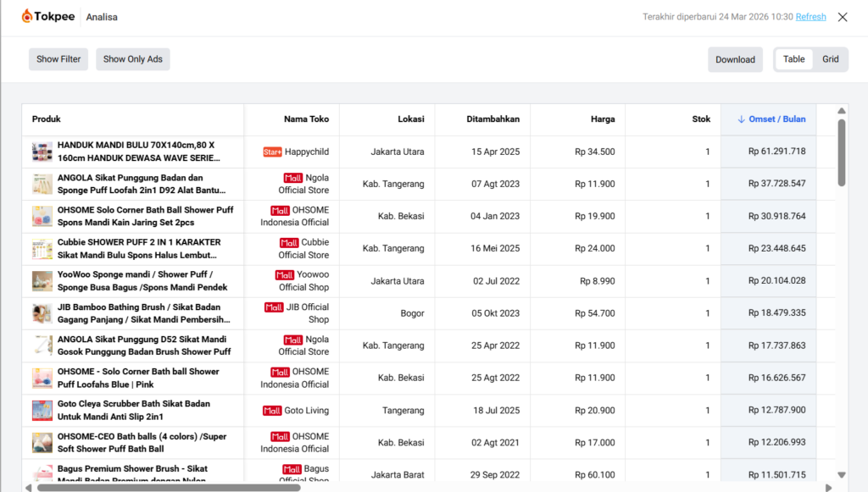Click the Stok column header
Viewport: 868px width, 492px height.
(x=701, y=119)
